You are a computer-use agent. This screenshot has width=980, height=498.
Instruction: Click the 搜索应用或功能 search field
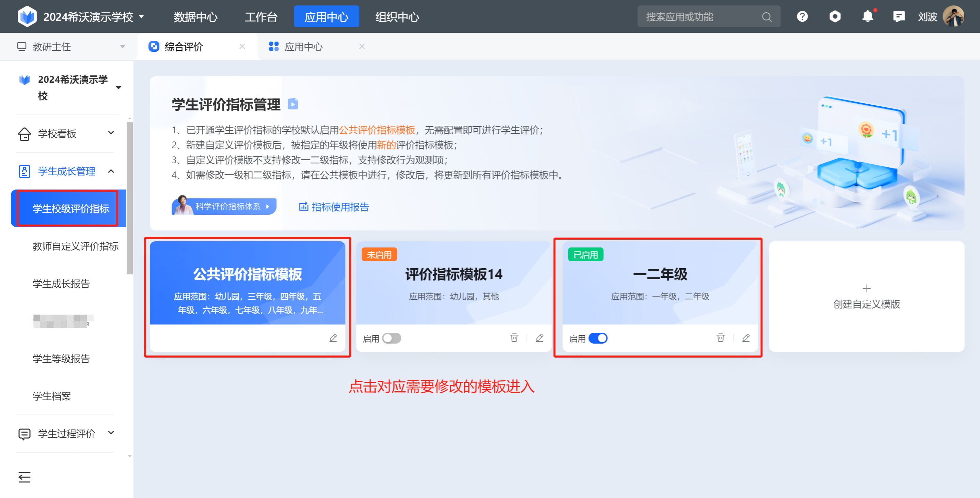[x=701, y=17]
